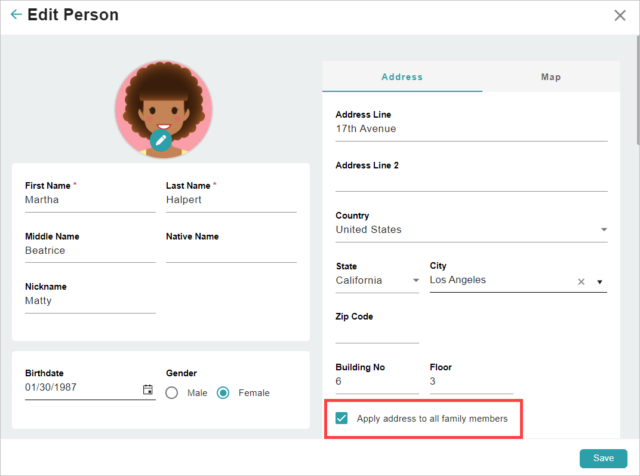Click the back arrow beside Edit Person
Image resolution: width=640 pixels, height=476 pixels.
coord(16,15)
